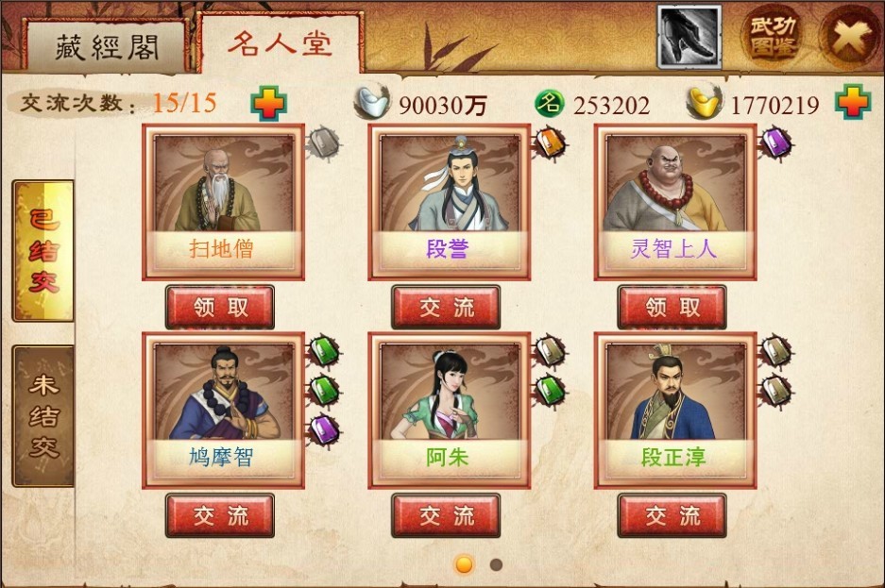The width and height of the screenshot is (885, 588).
Task: Select purple book next to 鸠摩智
Action: [x=325, y=430]
